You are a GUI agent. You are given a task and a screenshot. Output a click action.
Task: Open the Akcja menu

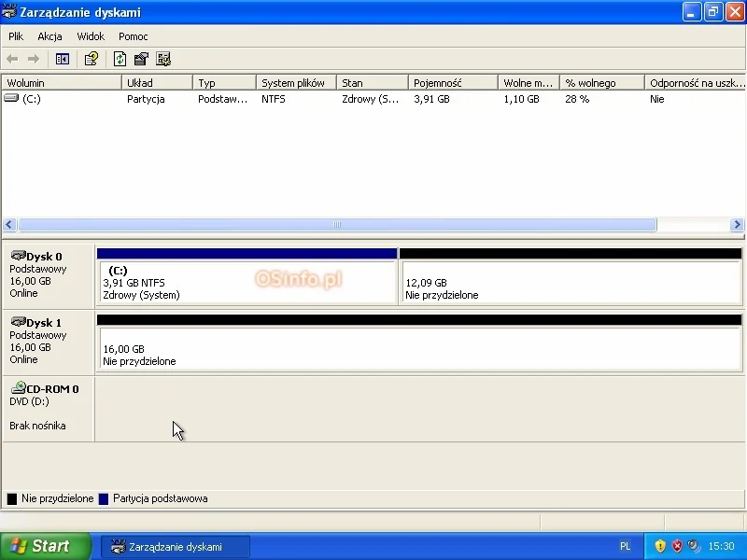[x=49, y=36]
